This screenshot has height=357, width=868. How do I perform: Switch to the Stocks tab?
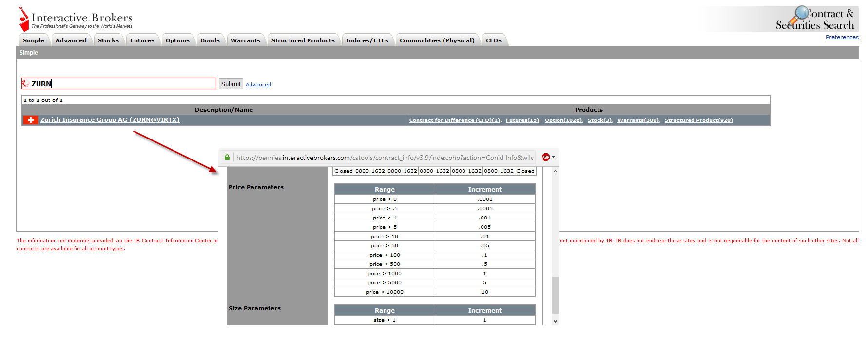tap(108, 40)
